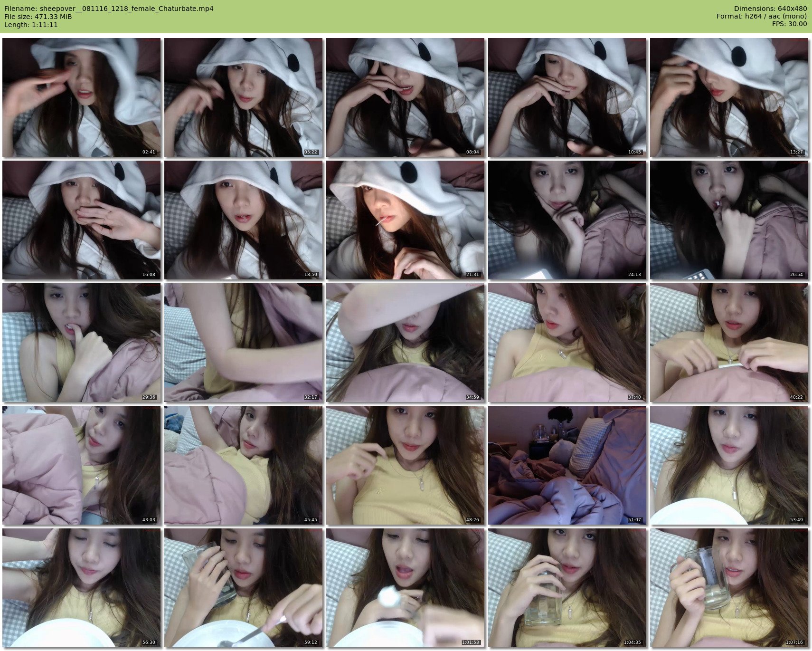Select the frame timestamped 59:12

(x=243, y=588)
